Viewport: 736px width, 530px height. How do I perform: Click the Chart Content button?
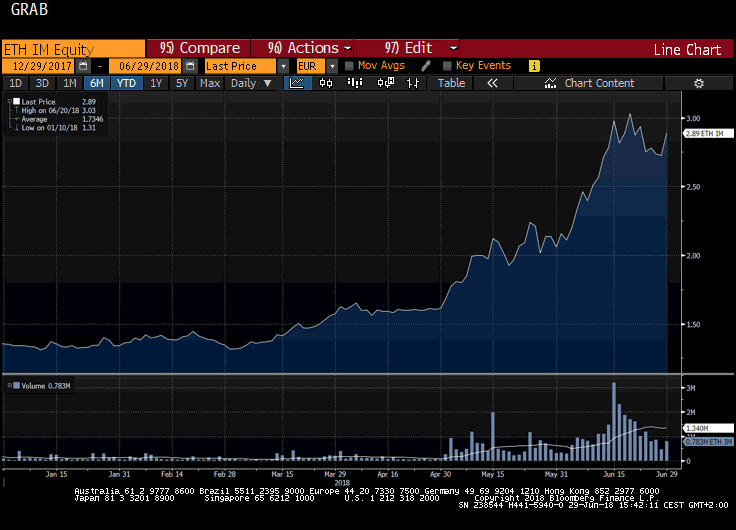pos(599,83)
